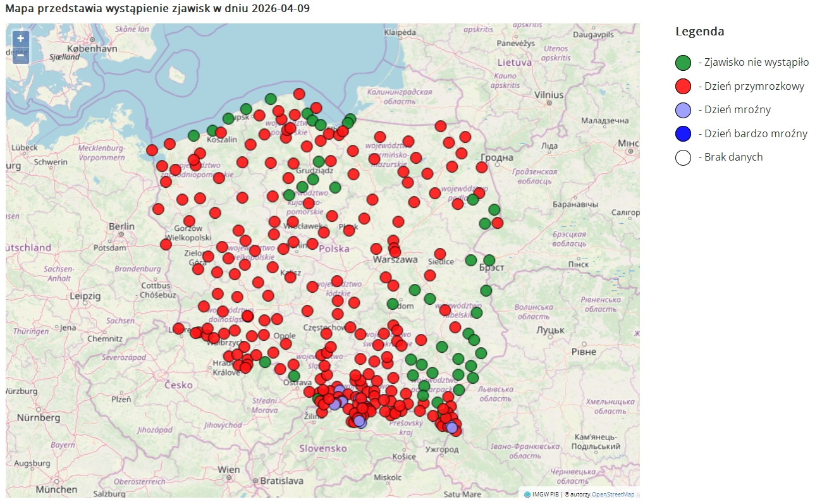The width and height of the screenshot is (822, 504).
Task: Click the Warszawa city label on the map
Action: tap(395, 259)
